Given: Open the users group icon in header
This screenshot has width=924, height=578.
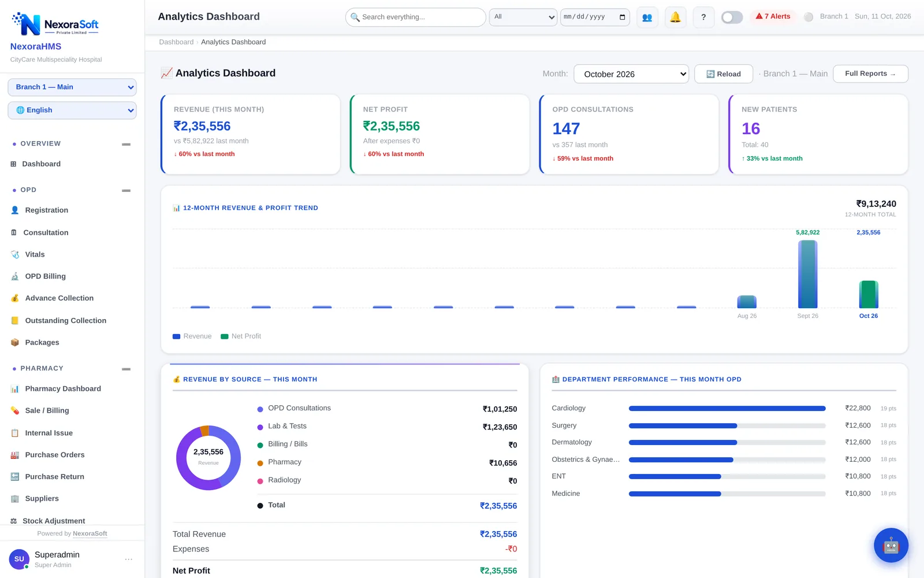Looking at the screenshot, I should coord(647,17).
